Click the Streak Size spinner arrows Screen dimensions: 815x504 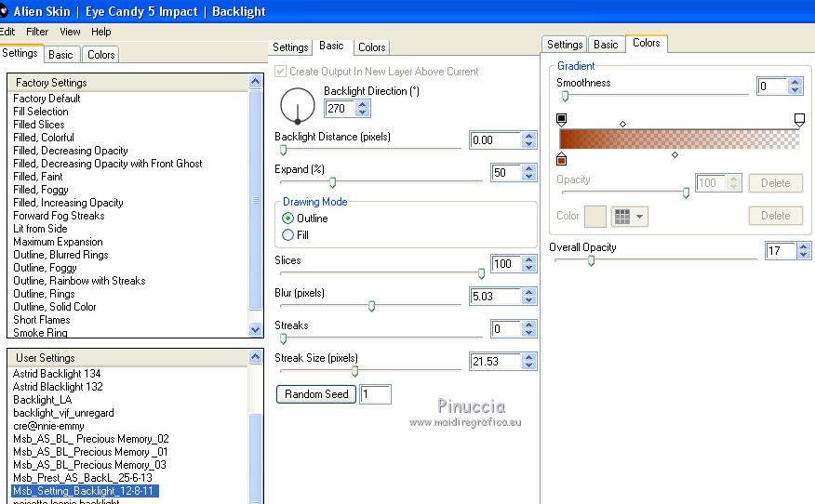click(x=529, y=361)
